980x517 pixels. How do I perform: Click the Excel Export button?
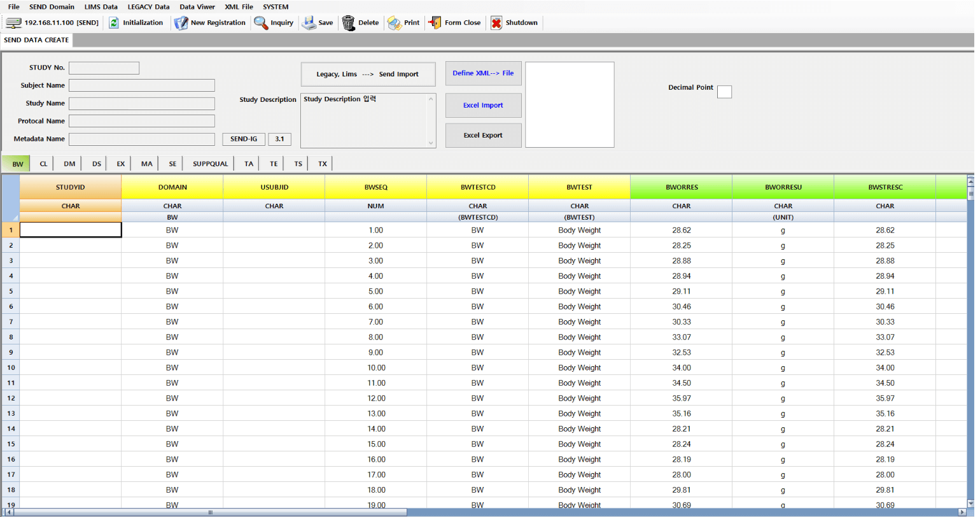tap(483, 136)
